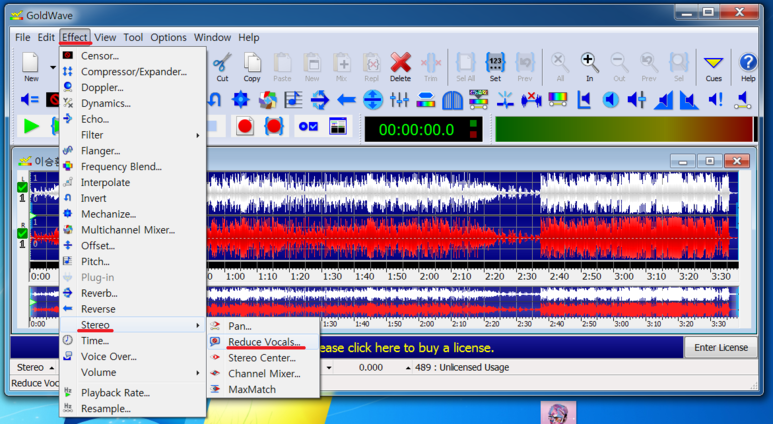
Task: Select Compressor/Expander in Effect menu
Action: [x=133, y=71]
